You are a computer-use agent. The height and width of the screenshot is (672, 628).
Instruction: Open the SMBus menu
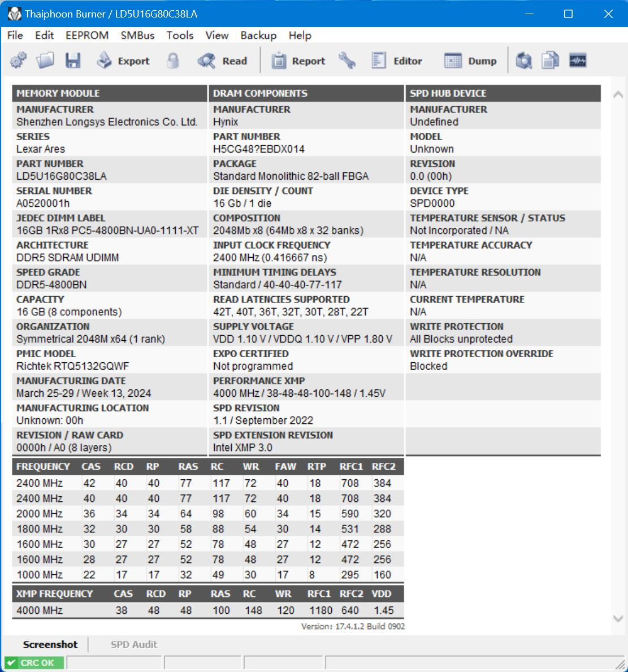point(137,35)
